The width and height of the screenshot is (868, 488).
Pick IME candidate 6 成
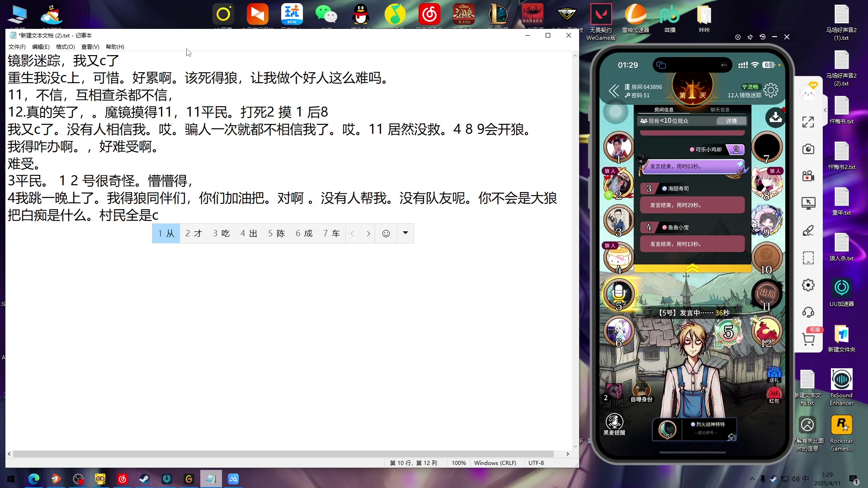304,234
